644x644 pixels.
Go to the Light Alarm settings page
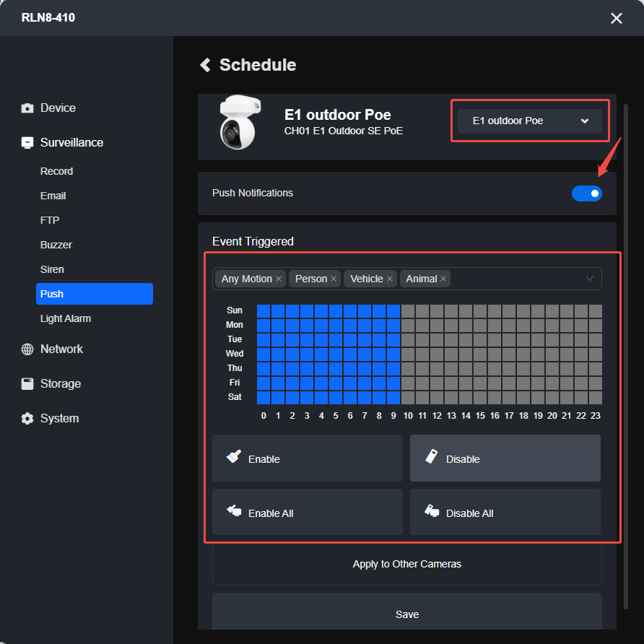tap(65, 318)
